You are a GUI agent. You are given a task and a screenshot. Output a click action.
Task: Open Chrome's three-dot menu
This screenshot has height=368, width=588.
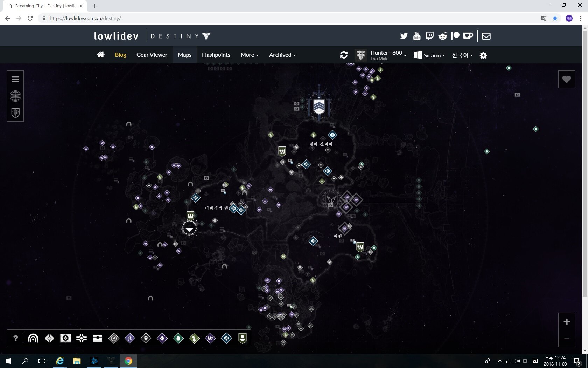coord(580,18)
